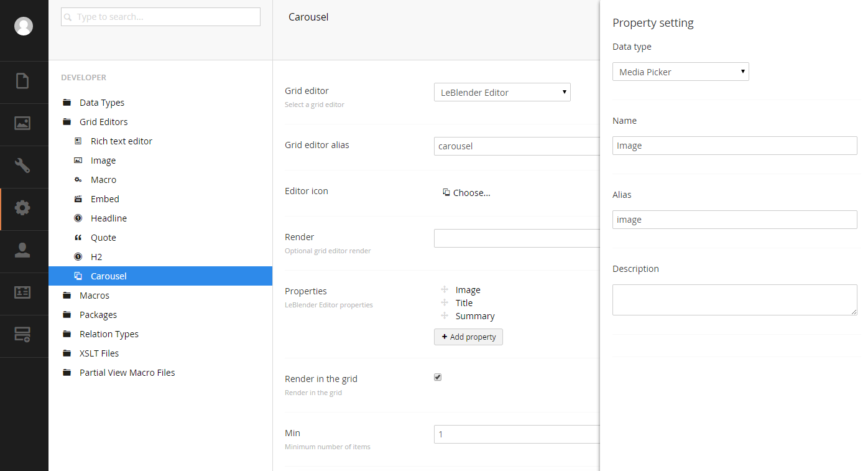Click the Rich text editor icon

pos(78,141)
